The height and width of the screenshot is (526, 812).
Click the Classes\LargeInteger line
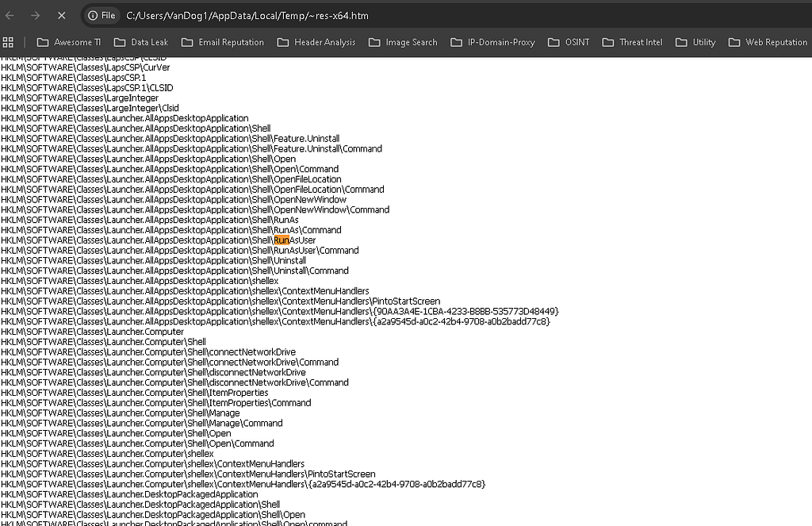point(80,98)
